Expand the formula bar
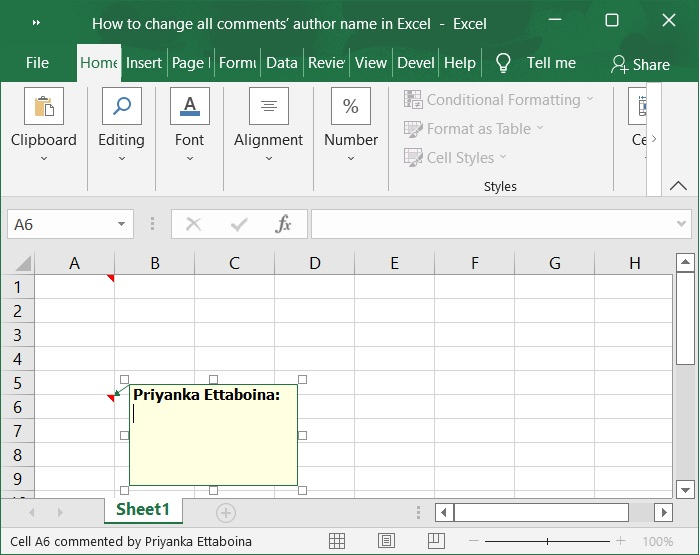Viewport: 700px width, 555px height. pyautogui.click(x=682, y=225)
